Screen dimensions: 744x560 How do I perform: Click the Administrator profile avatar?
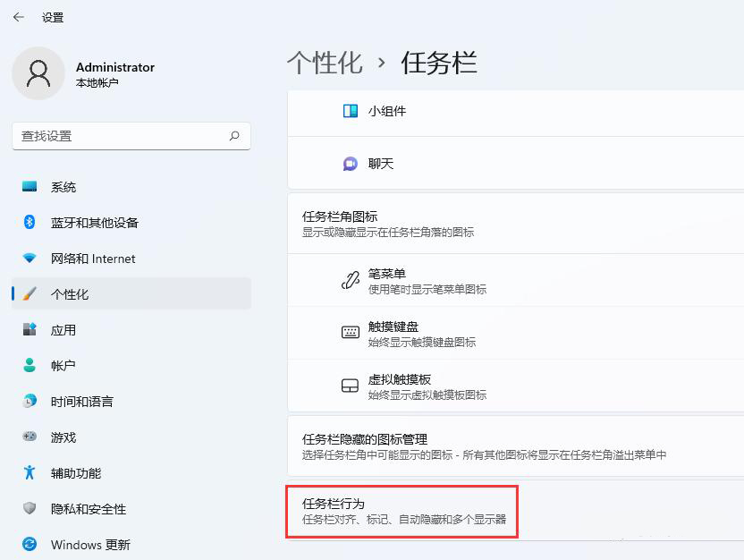pyautogui.click(x=38, y=73)
